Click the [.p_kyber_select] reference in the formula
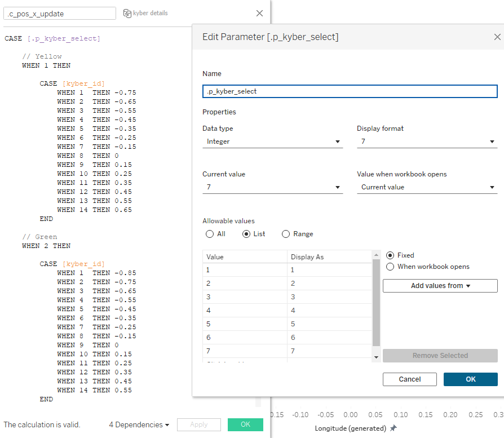The image size is (504, 438). [x=64, y=38]
